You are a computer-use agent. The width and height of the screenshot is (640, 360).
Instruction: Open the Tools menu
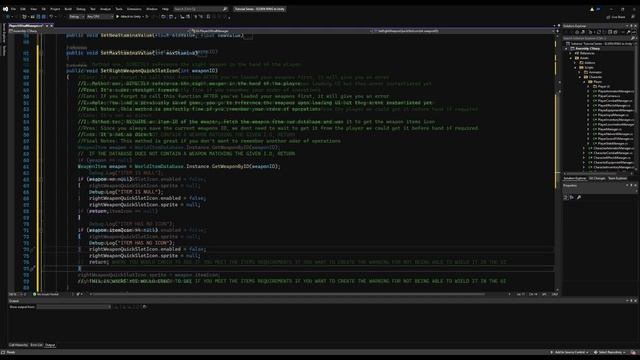[x=119, y=9]
